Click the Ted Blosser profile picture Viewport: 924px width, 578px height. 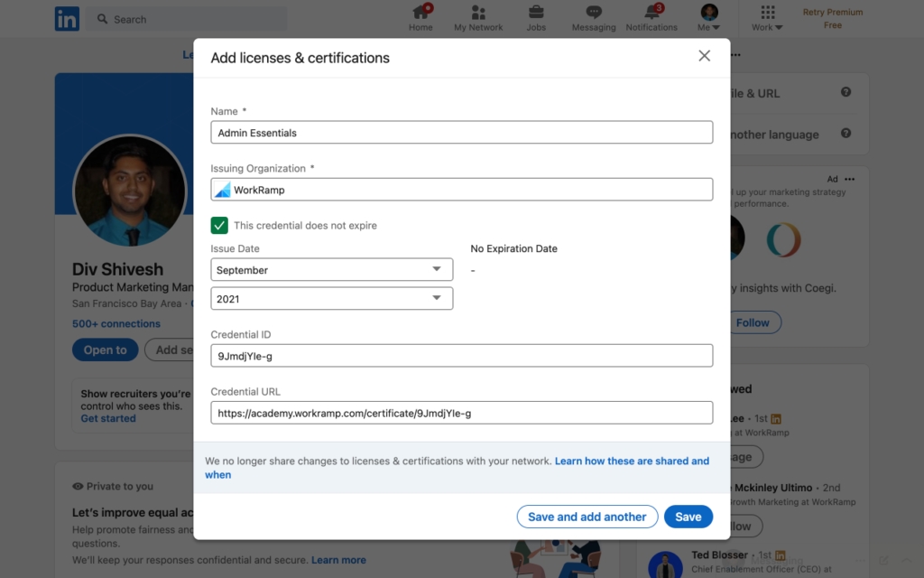[665, 564]
